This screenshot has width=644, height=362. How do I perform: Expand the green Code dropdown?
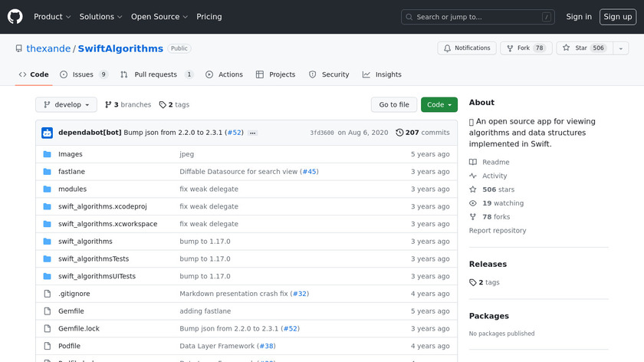[439, 104]
